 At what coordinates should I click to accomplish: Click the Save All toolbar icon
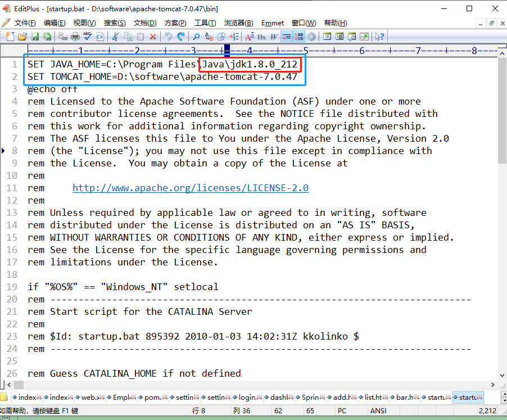[47, 37]
